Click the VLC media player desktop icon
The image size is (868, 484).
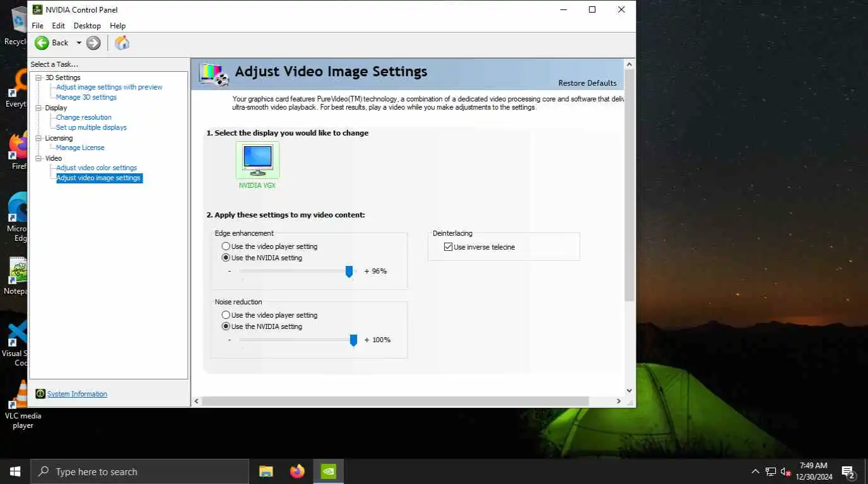(22, 405)
